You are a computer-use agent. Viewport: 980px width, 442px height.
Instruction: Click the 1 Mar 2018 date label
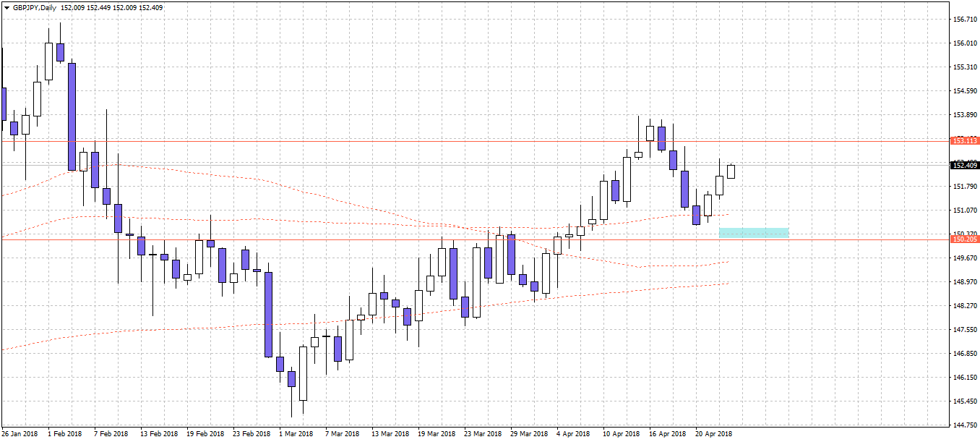pyautogui.click(x=296, y=434)
